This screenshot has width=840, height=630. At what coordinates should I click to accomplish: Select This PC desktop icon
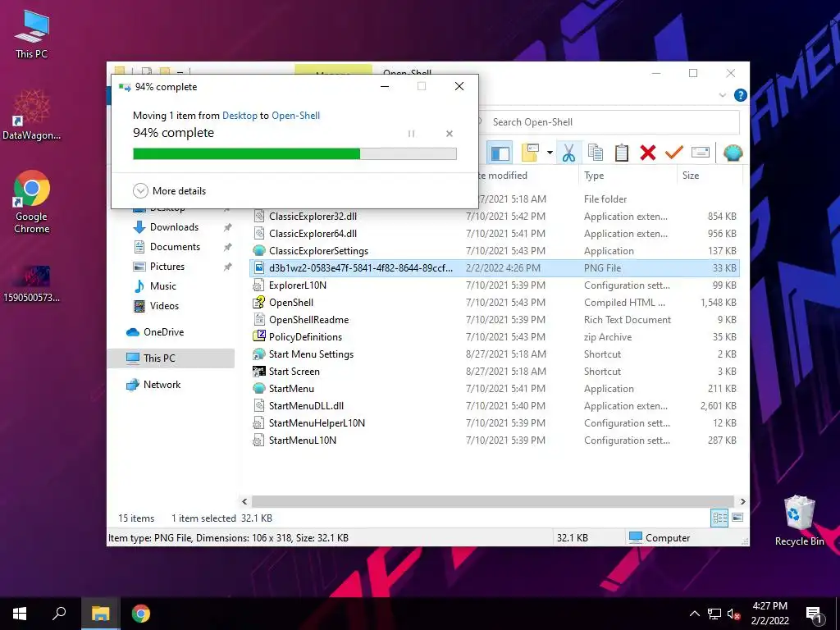tap(32, 34)
